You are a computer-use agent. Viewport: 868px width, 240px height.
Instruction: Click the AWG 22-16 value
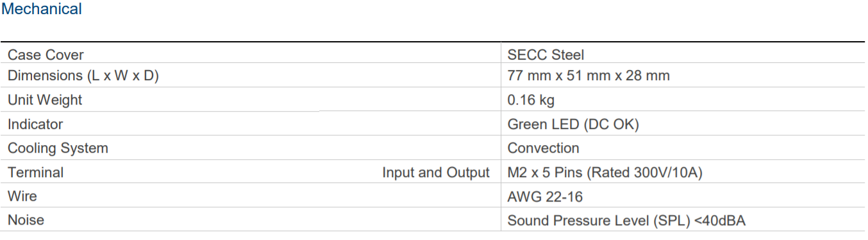pyautogui.click(x=545, y=197)
